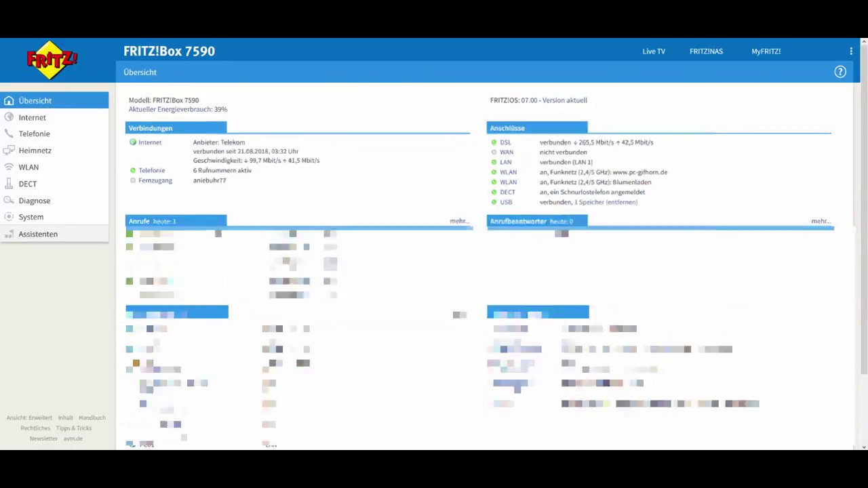Select the System gear icon in sidebar

click(x=9, y=217)
